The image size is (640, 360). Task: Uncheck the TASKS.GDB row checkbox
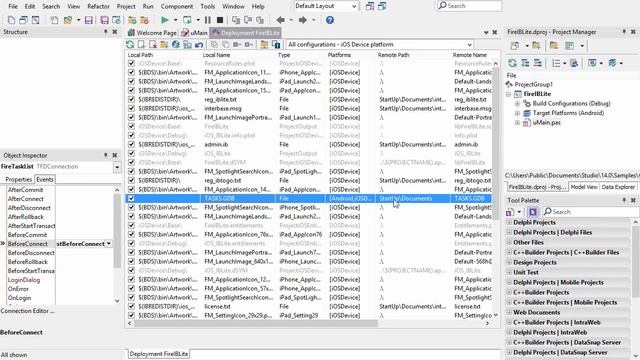point(131,198)
